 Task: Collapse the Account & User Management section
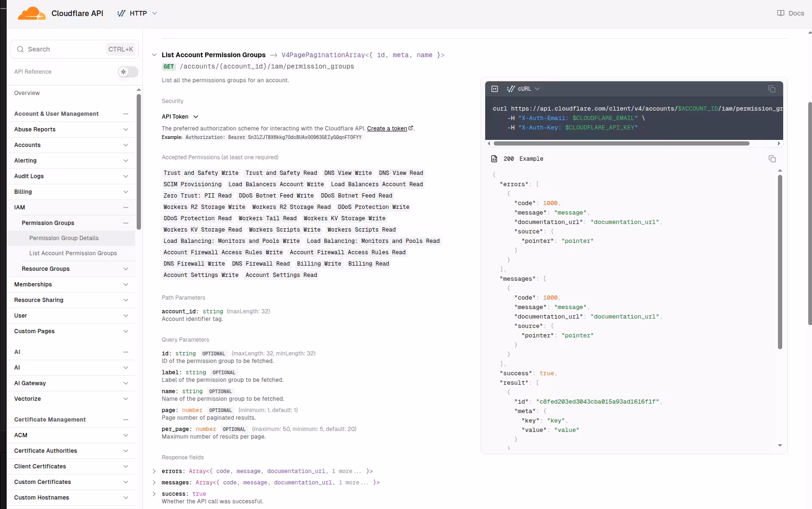click(126, 114)
